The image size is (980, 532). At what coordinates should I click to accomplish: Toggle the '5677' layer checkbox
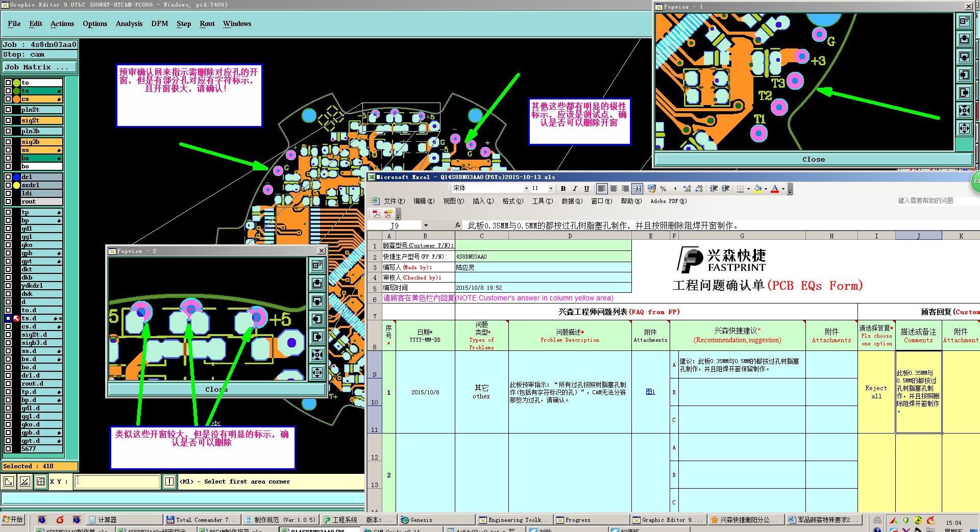click(x=8, y=449)
